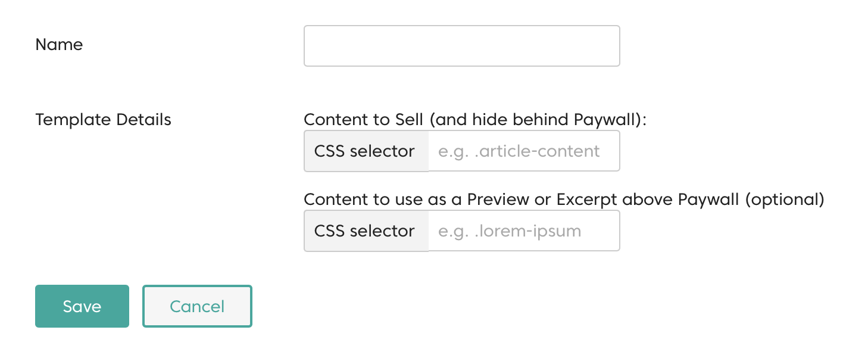Select the word optional in the Preview label
The width and height of the screenshot is (868, 361).
click(x=785, y=199)
